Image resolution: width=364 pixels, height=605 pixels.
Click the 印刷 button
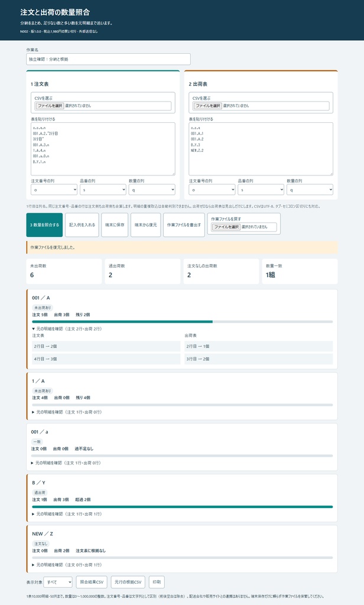(x=157, y=582)
